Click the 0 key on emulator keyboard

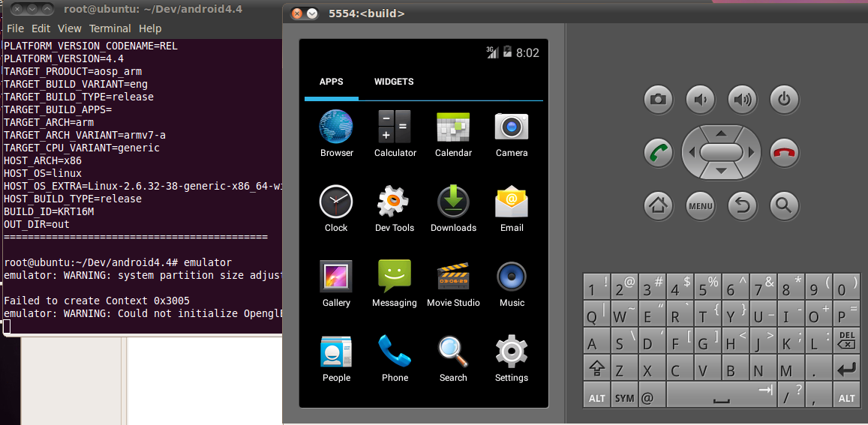(846, 286)
